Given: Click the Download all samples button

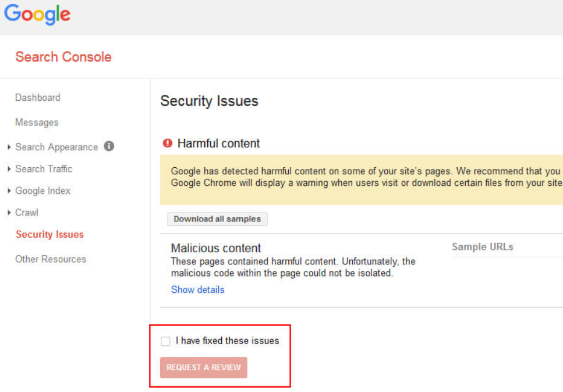Looking at the screenshot, I should pos(217,219).
